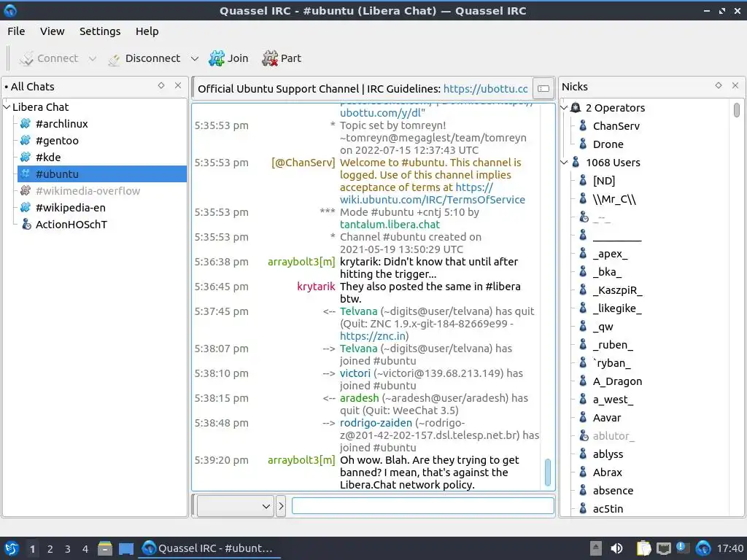Select _likegike_ user in Nicks list

[x=617, y=308]
